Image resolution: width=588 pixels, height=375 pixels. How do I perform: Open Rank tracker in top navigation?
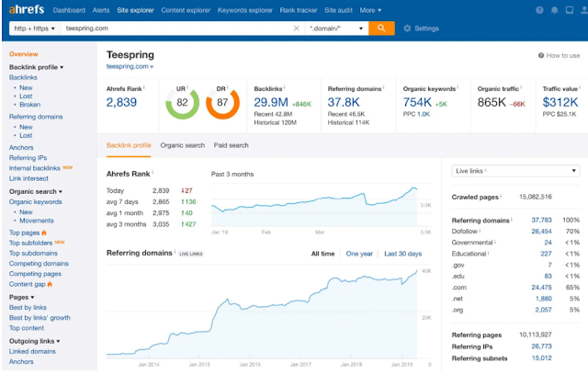tap(299, 10)
